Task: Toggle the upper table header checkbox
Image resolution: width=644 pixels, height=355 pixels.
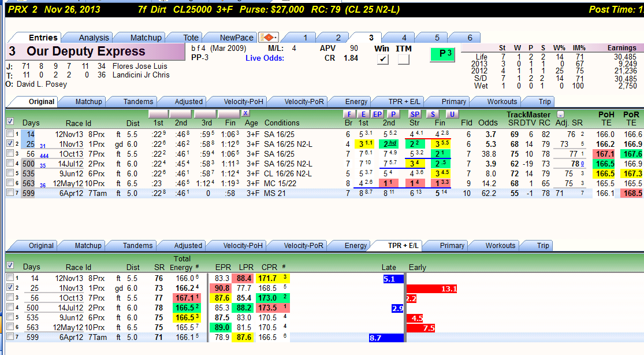Action: (10, 121)
